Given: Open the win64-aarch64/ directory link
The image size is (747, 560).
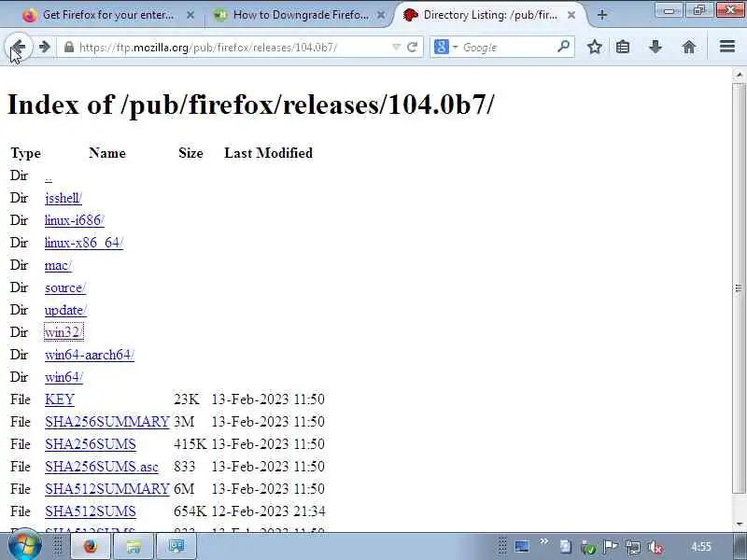Looking at the screenshot, I should (x=90, y=355).
